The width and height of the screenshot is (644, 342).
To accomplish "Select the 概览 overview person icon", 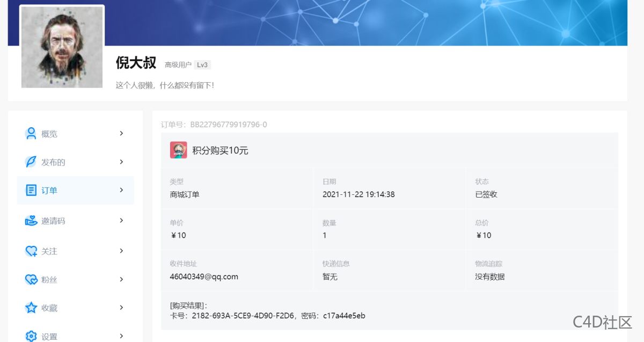I will [31, 133].
